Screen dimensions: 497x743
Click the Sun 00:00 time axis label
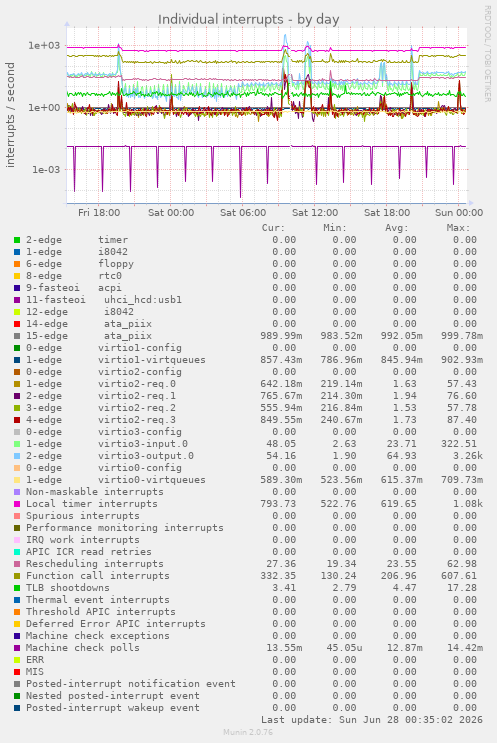459,213
